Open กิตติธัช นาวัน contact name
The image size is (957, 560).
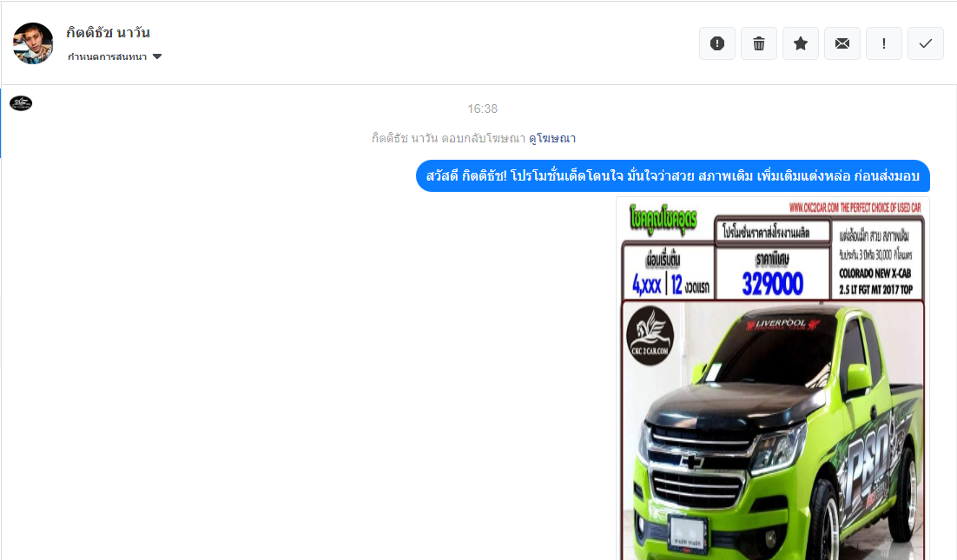click(108, 32)
